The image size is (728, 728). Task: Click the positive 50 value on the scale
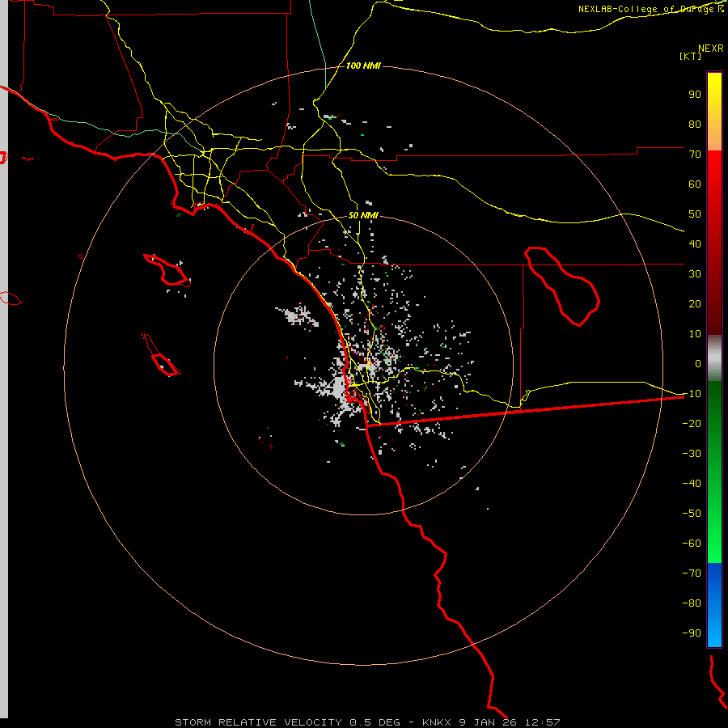click(695, 214)
